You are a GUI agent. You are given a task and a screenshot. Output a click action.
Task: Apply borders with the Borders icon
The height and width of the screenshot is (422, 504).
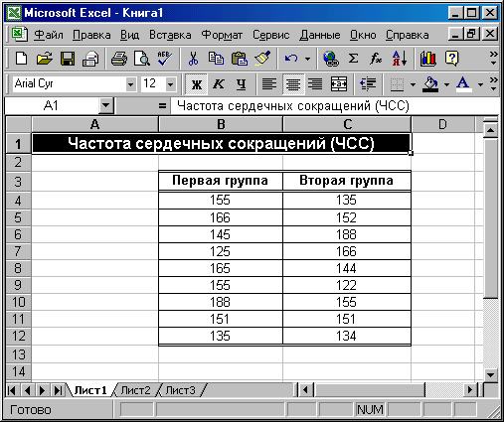tap(397, 84)
